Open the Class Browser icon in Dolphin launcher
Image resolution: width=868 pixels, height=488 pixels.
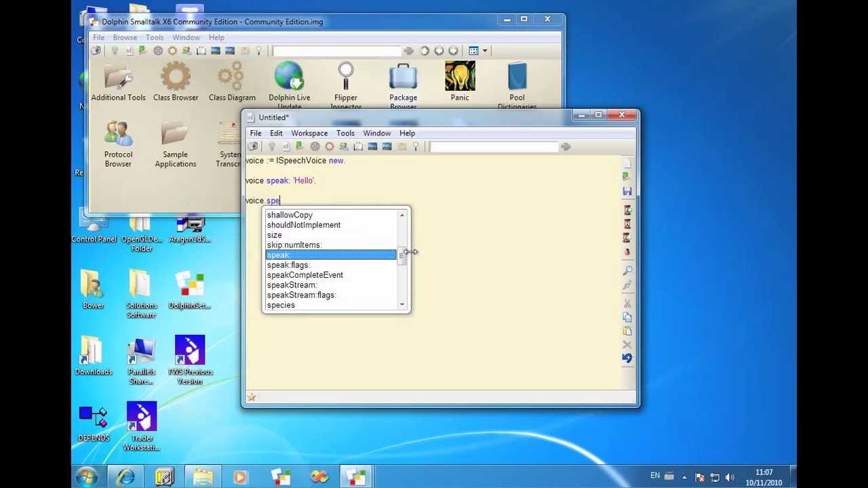tap(176, 82)
